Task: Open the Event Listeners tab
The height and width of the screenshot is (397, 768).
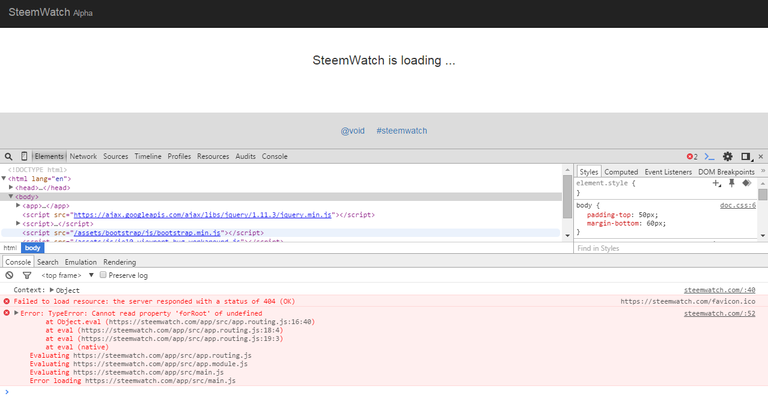Action: 668,172
